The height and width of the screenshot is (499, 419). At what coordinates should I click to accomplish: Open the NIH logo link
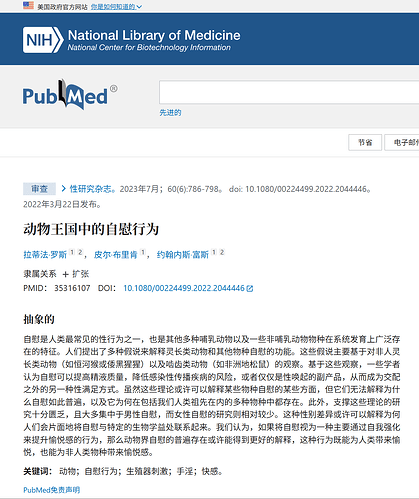[x=43, y=40]
